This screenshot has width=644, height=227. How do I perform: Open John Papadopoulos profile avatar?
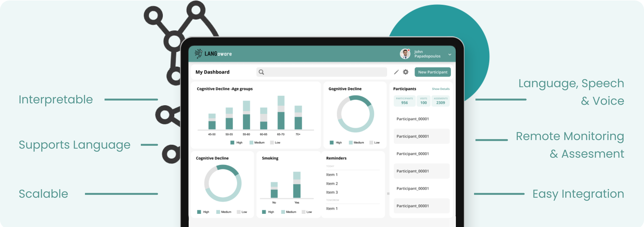pyautogui.click(x=405, y=54)
